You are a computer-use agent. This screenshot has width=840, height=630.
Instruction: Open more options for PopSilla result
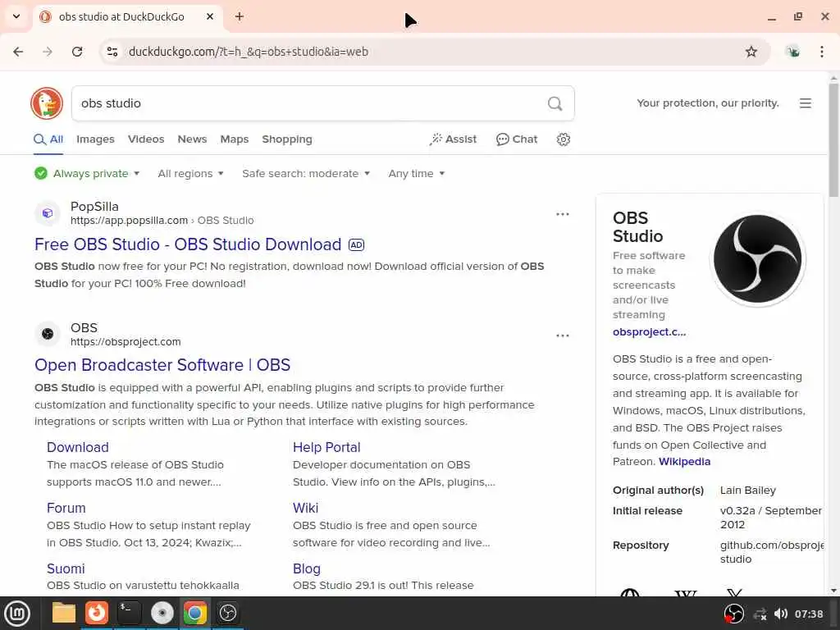pyautogui.click(x=563, y=214)
